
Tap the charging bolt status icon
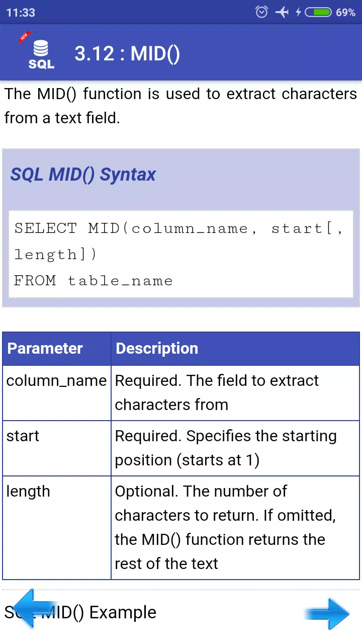point(298,13)
